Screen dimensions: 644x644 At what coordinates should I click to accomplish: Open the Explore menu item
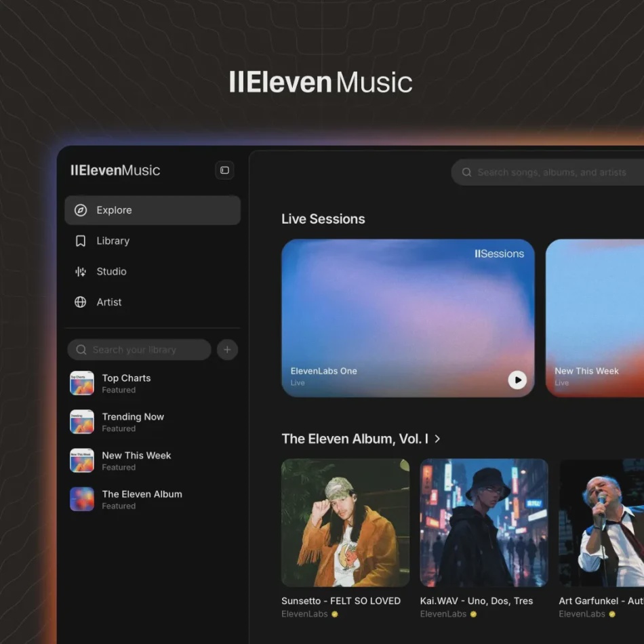click(x=153, y=210)
